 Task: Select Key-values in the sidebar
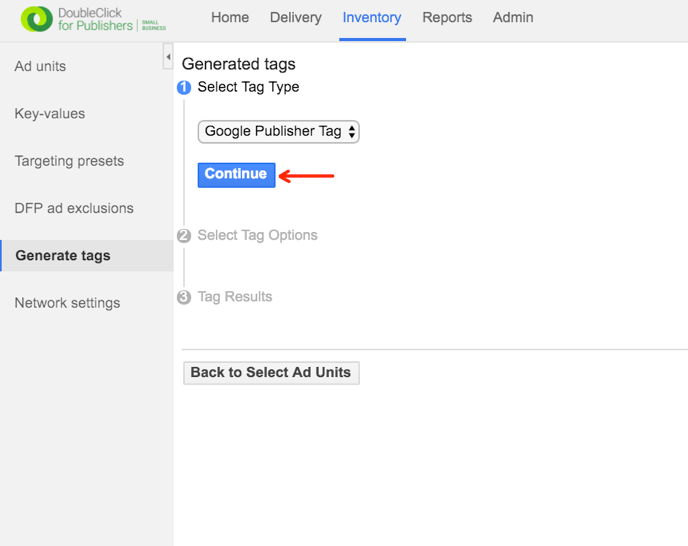50,114
